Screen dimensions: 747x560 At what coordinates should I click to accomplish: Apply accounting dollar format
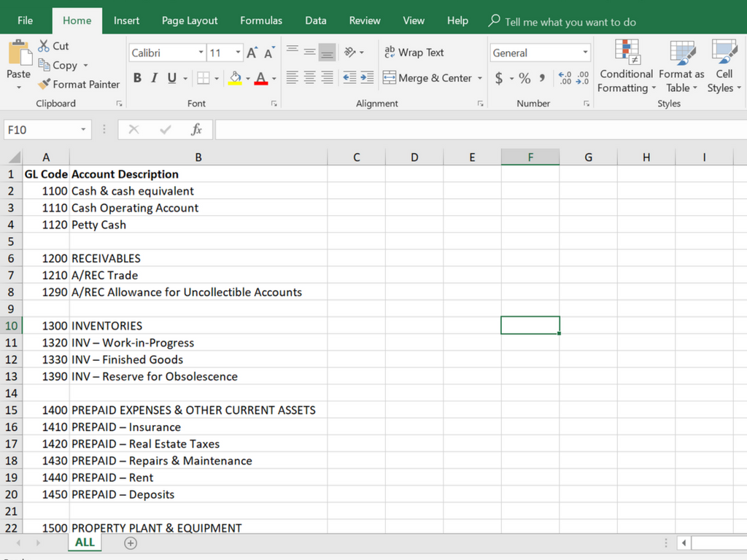click(x=499, y=77)
